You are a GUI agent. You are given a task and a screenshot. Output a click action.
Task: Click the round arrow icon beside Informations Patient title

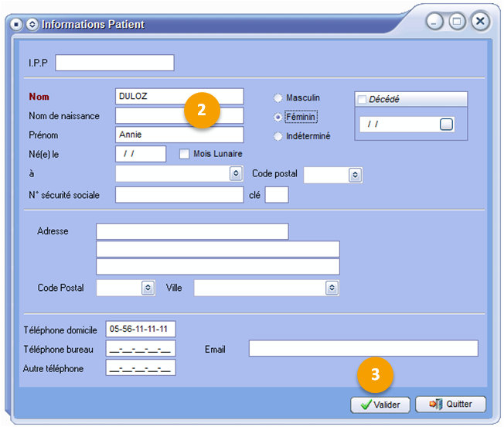click(31, 24)
